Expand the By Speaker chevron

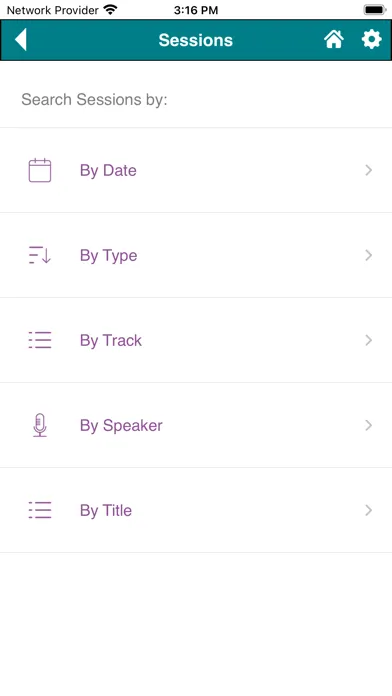click(368, 425)
